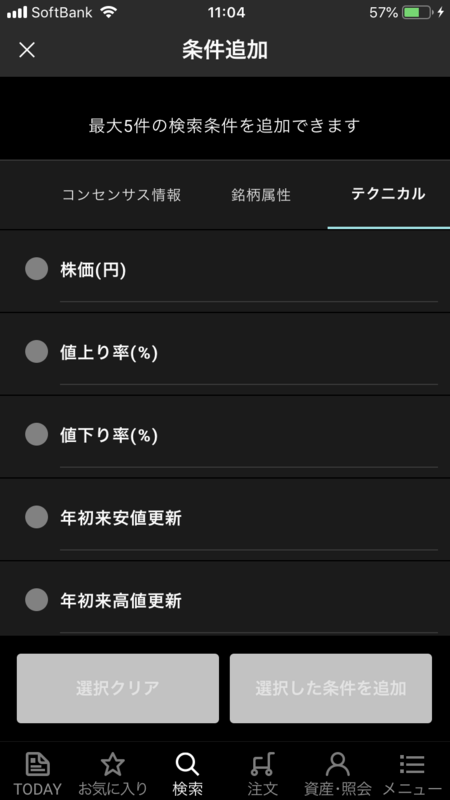The width and height of the screenshot is (450, 800).
Task: Select the 年初来安値更新 radio button
Action: (x=37, y=517)
